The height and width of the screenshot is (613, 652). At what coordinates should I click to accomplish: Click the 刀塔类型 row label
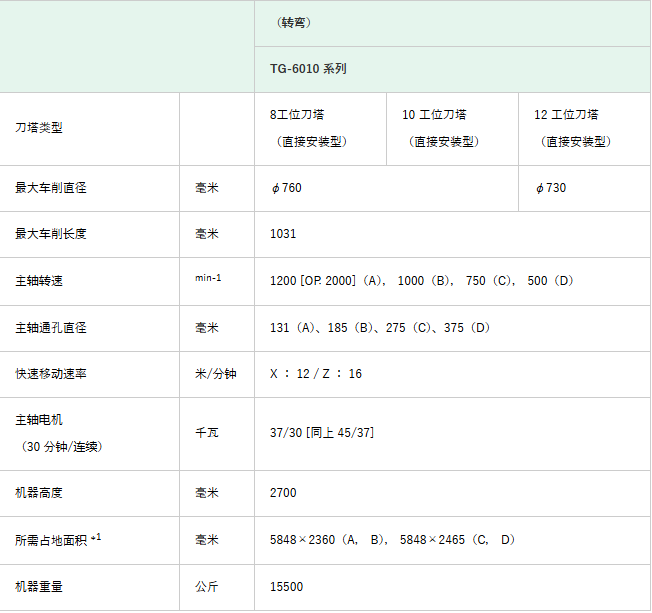pos(39,129)
